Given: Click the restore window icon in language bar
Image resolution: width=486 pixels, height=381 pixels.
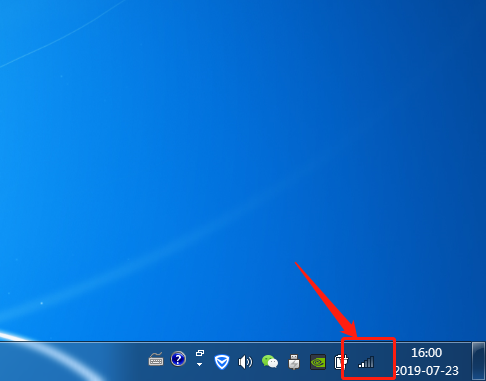Looking at the screenshot, I should click(200, 353).
